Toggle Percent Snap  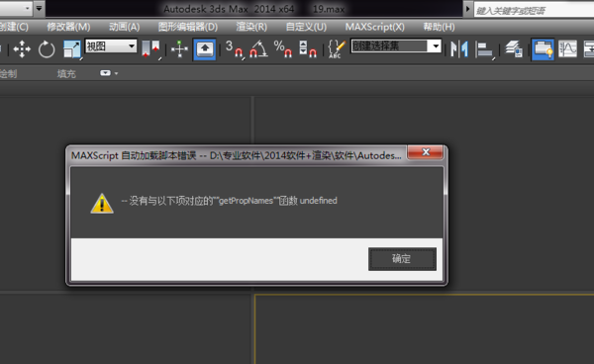282,49
